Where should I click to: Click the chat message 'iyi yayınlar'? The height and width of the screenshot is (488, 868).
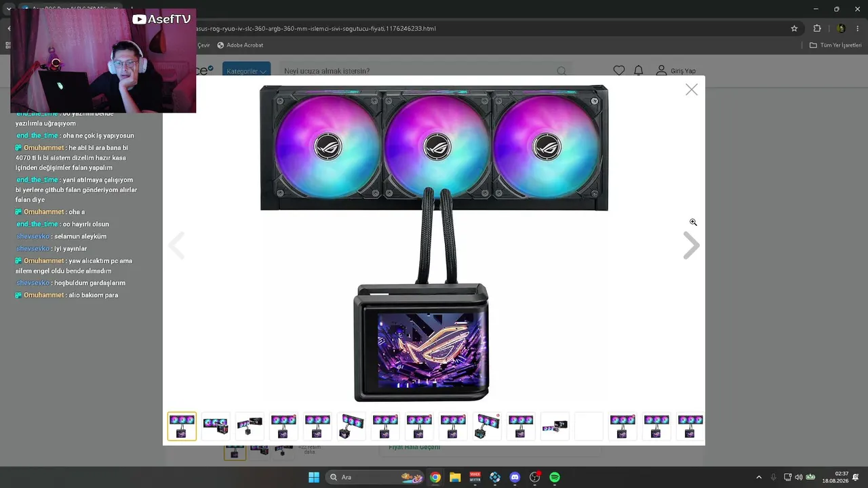[71, 249]
